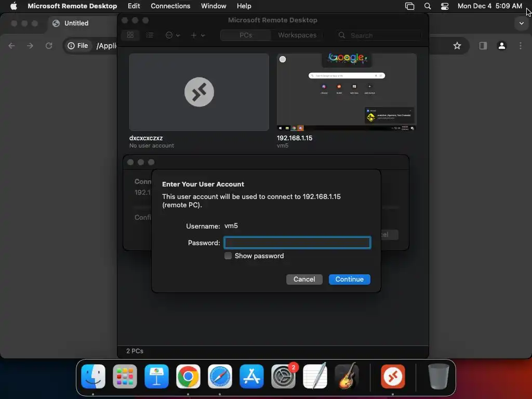
Task: Open Chrome three-dot menu
Action: click(x=521, y=46)
